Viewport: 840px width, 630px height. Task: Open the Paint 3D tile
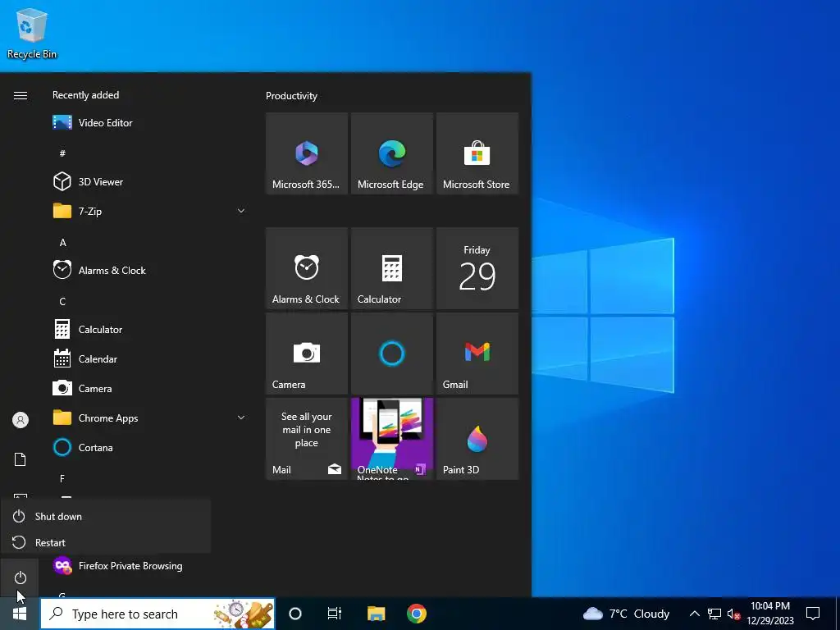pyautogui.click(x=477, y=439)
